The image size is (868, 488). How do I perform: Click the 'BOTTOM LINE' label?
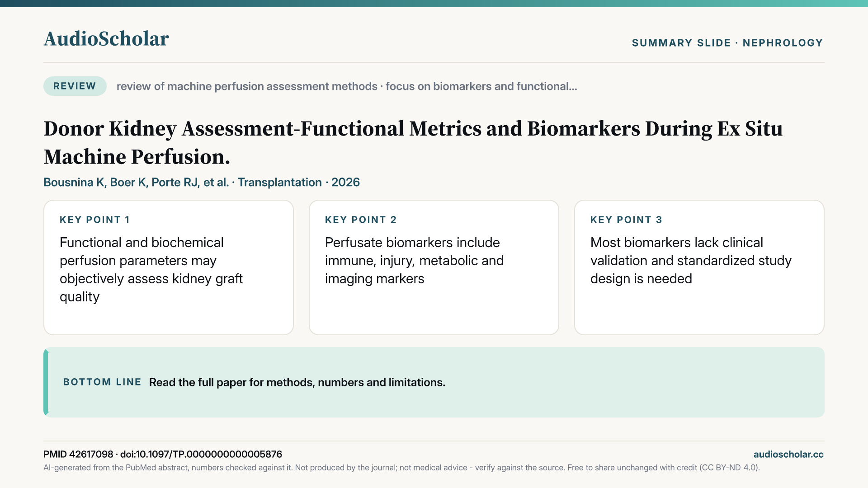(x=102, y=382)
